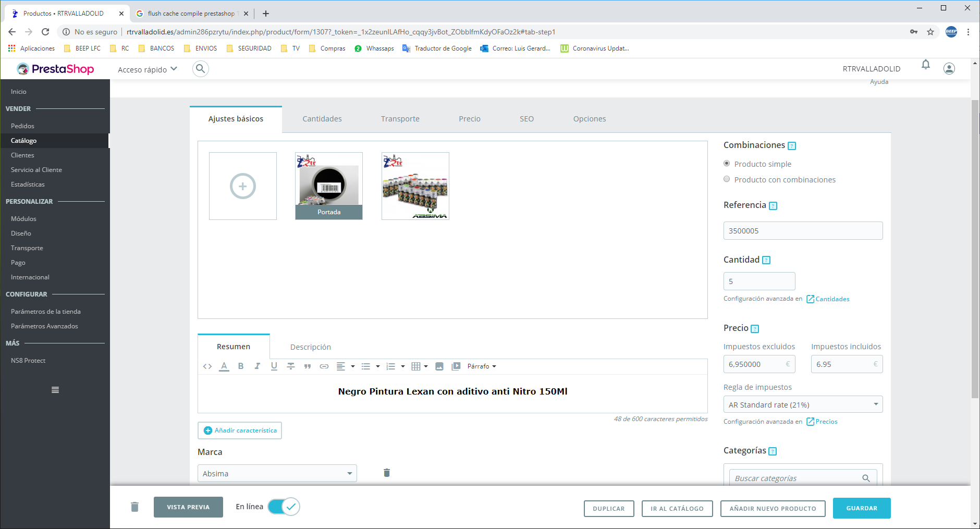Open the Descripción editor tab
The image size is (980, 529).
[311, 347]
